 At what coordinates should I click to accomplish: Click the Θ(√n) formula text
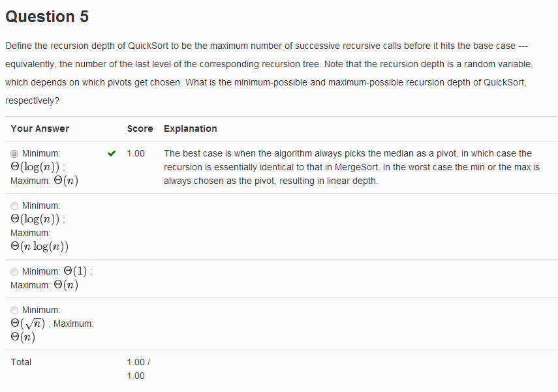[x=28, y=324]
